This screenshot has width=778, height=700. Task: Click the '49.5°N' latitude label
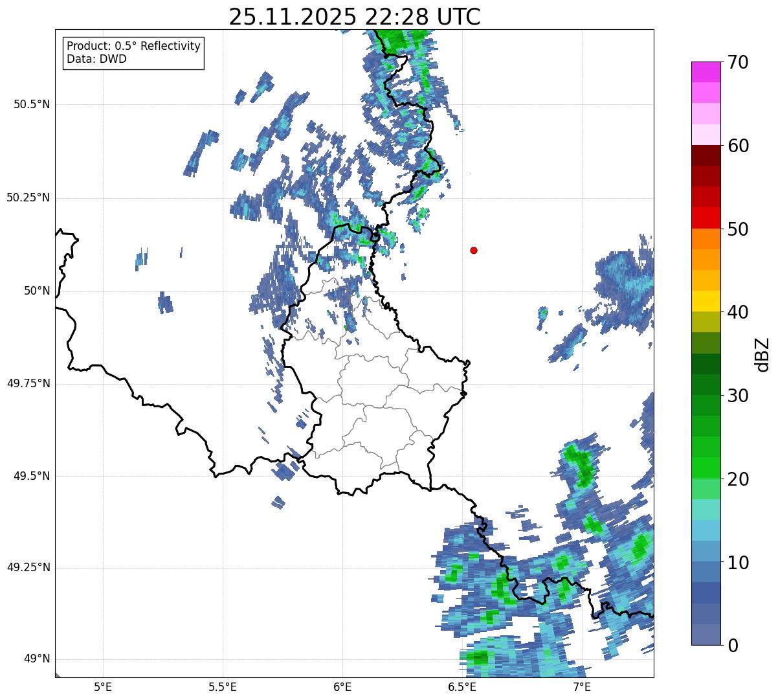(x=32, y=476)
